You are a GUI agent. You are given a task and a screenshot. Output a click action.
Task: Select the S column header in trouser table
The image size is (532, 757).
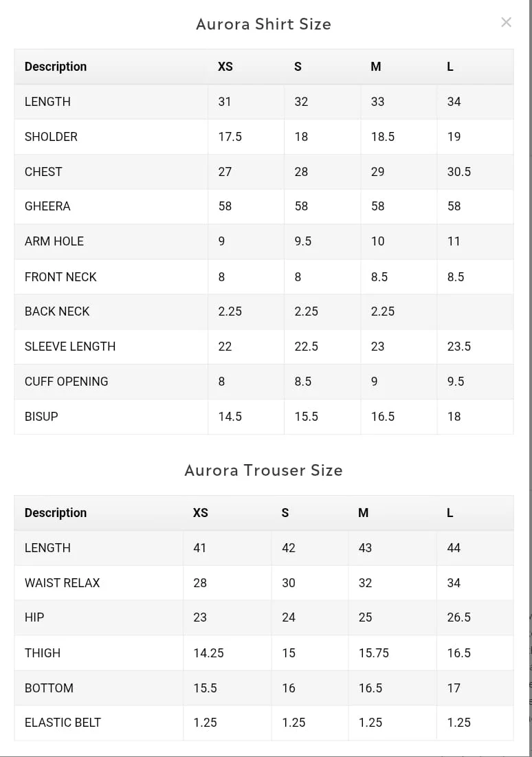(285, 513)
